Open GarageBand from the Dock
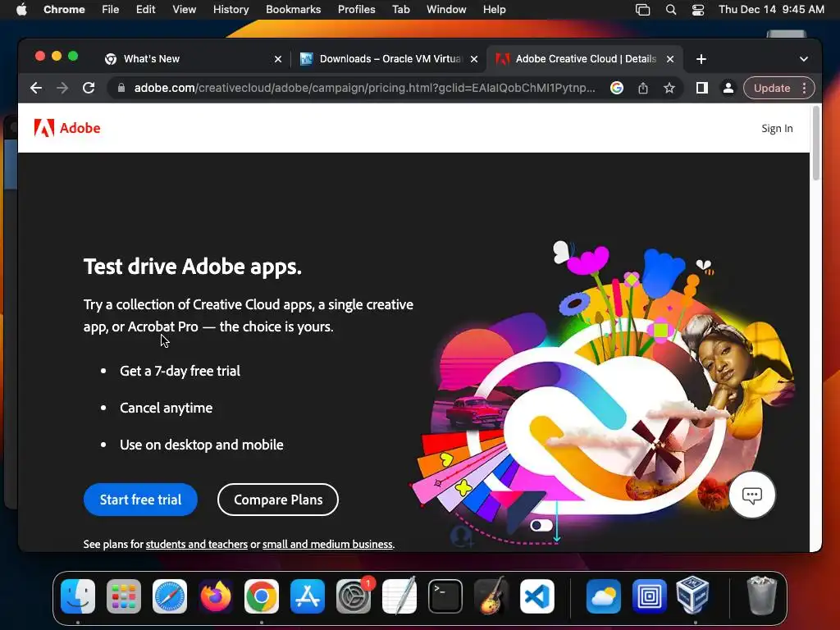 [x=491, y=596]
